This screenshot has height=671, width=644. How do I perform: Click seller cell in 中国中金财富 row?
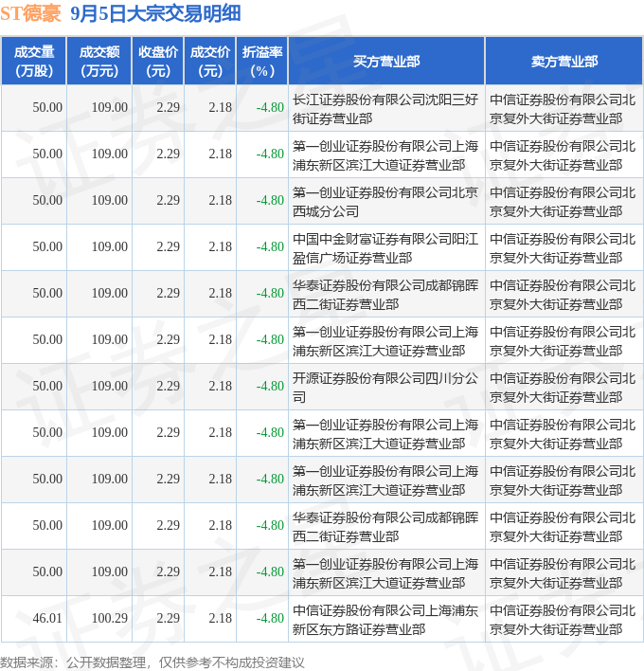coord(563,248)
